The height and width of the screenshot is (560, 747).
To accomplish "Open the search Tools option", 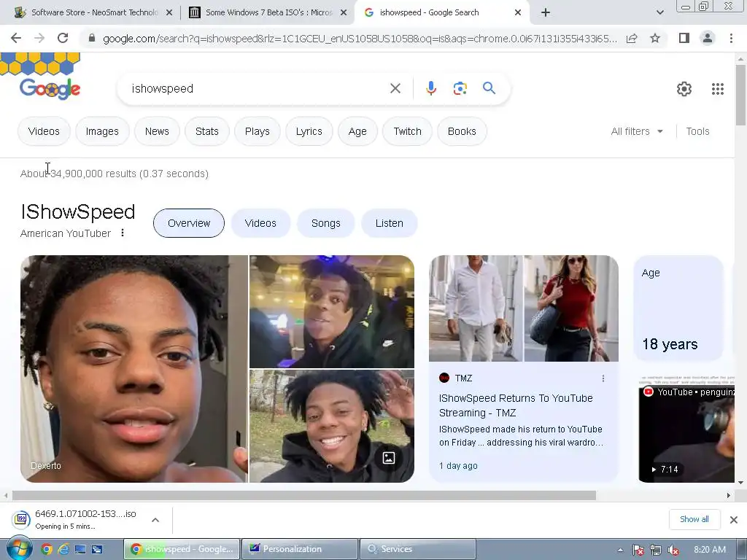I will 697,131.
